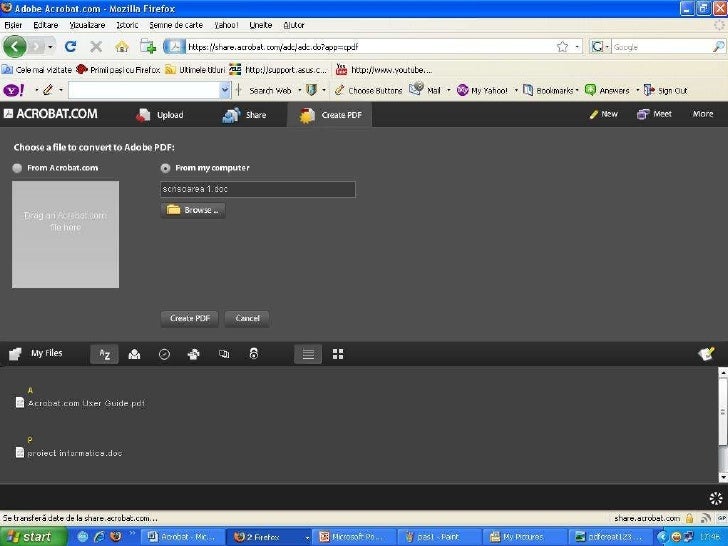Select the From my computer radio button
The width and height of the screenshot is (728, 546).
click(x=165, y=168)
